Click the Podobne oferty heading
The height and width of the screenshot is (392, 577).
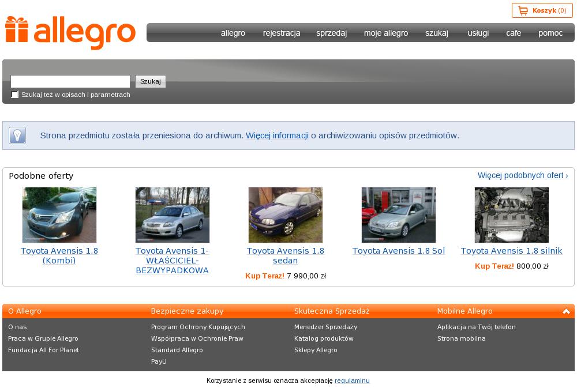pos(41,176)
